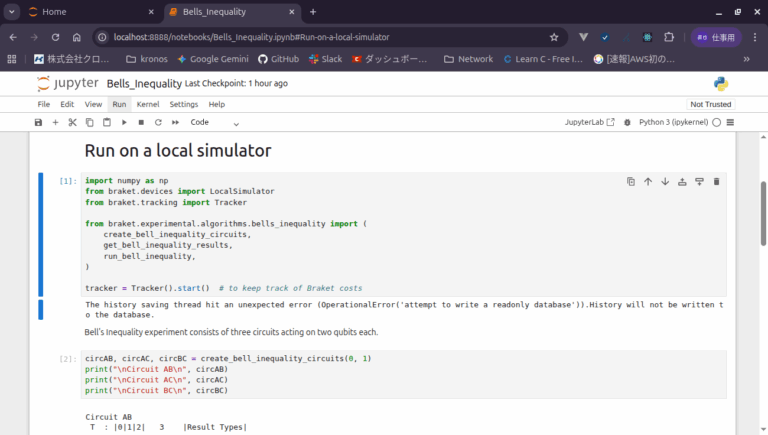
Task: Open the apps grid in bookmarks bar
Action: pos(12,59)
